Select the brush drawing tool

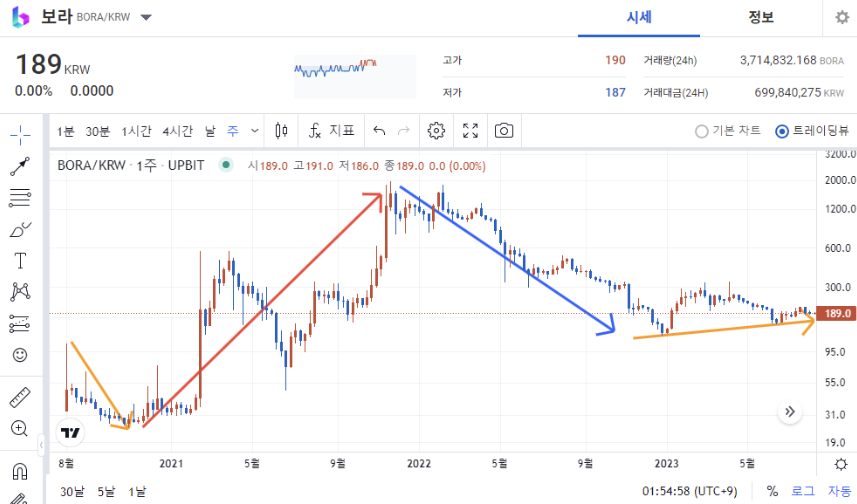coord(20,229)
